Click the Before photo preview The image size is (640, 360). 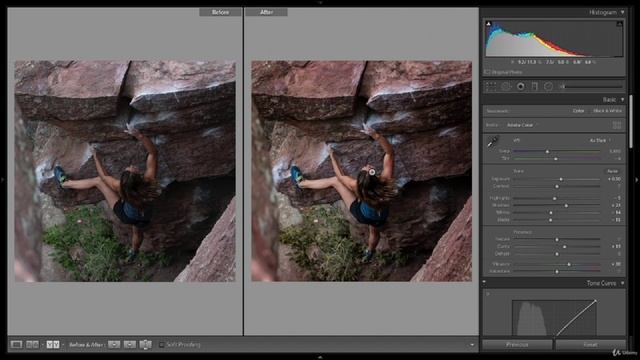coord(125,171)
